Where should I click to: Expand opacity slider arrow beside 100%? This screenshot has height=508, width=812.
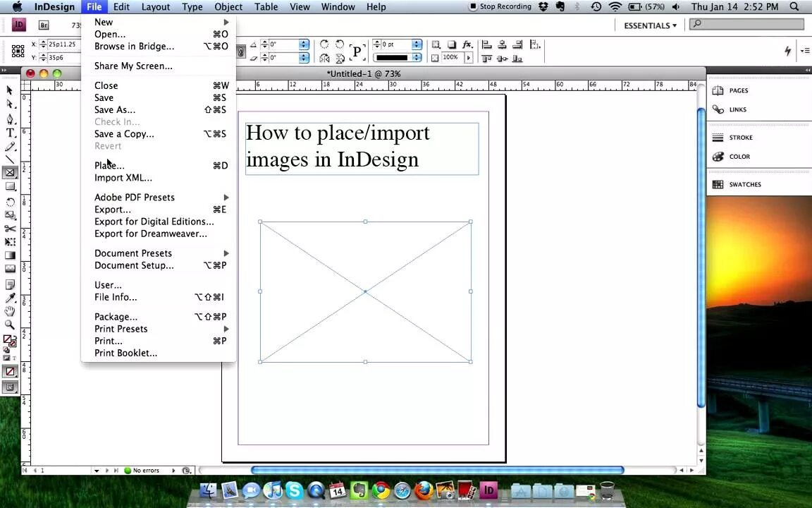pos(469,58)
